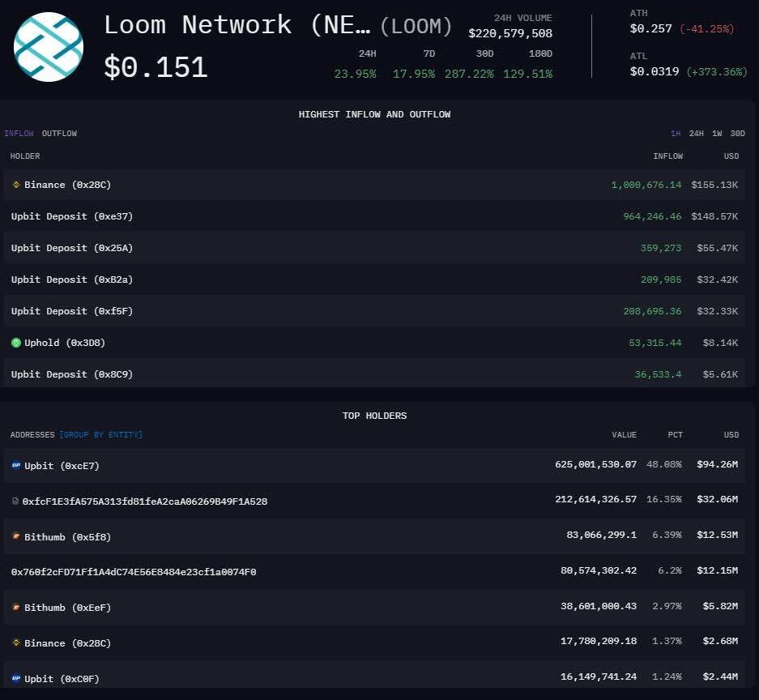
Task: Click the green Uphold icon
Action: pos(15,343)
